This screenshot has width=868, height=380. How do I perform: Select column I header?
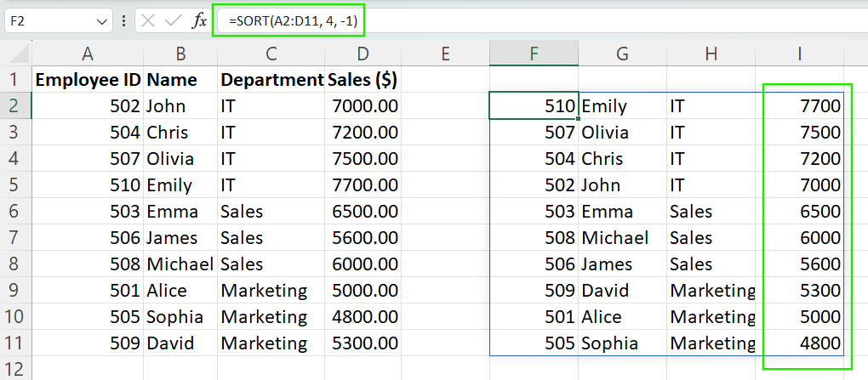(x=800, y=54)
